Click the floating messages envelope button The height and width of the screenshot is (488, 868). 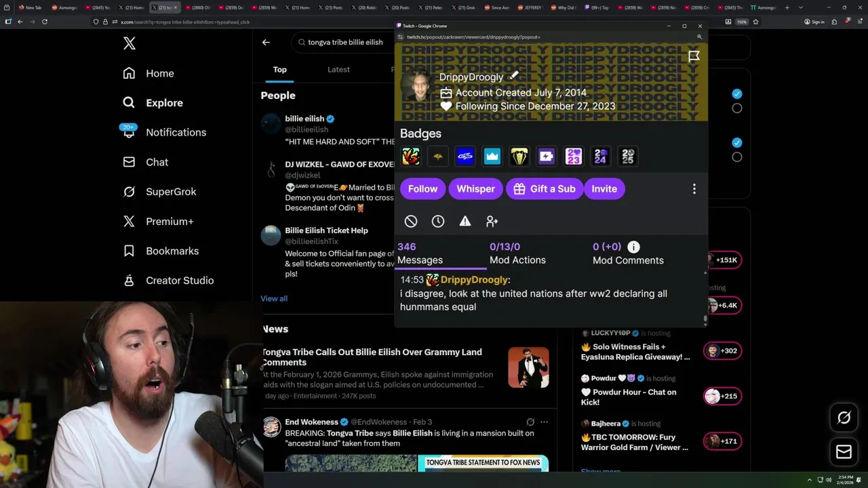[x=844, y=451]
